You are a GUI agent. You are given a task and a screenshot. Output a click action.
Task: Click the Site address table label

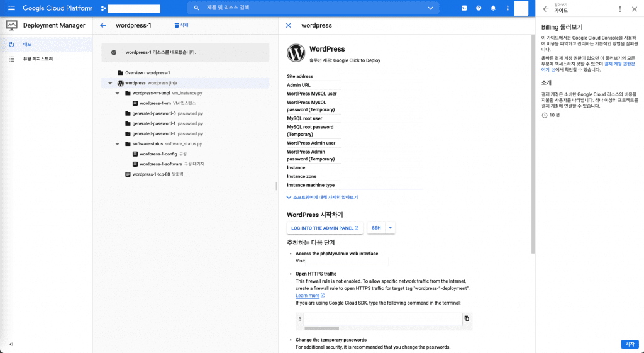tap(300, 76)
